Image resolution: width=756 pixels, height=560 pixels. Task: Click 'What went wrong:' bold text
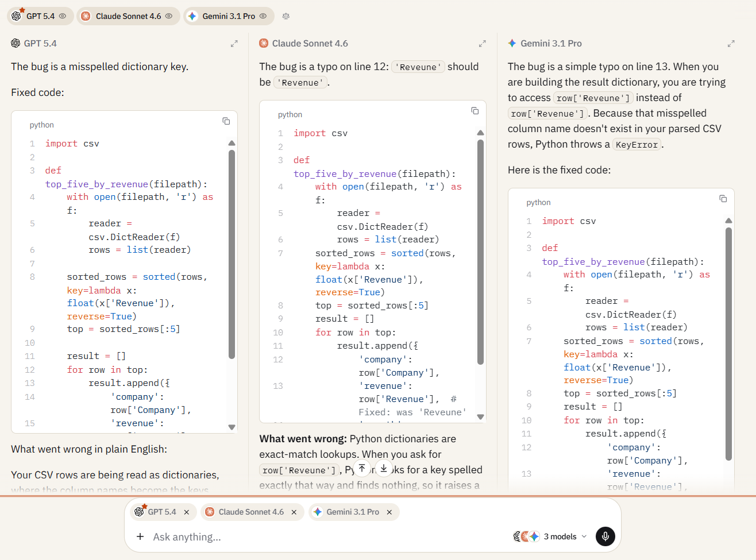click(303, 439)
